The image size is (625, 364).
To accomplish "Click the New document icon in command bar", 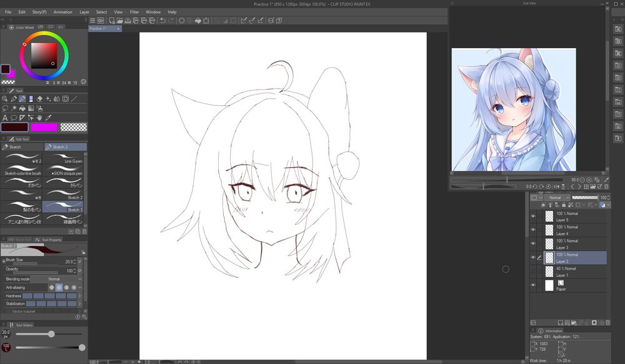I will pos(112,21).
